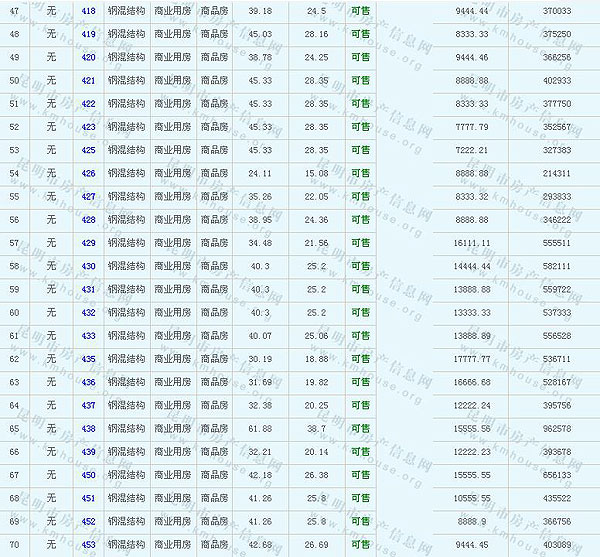Select the unit price cell 16111.11
The image size is (600, 557).
click(470, 243)
